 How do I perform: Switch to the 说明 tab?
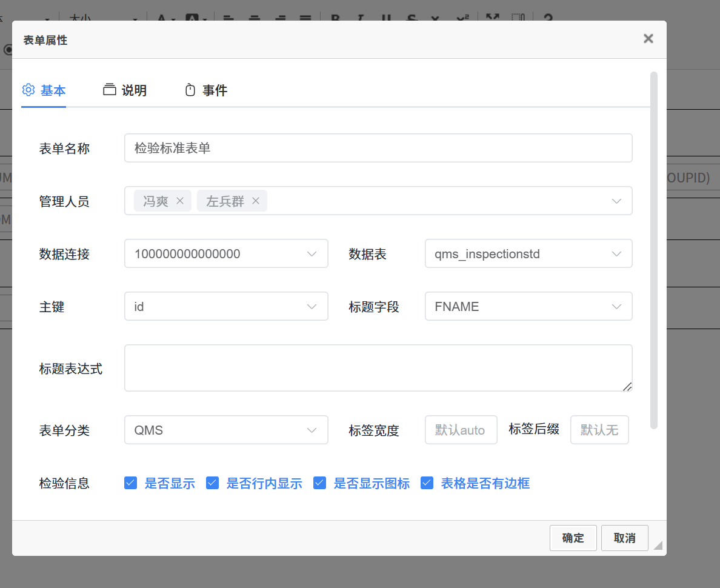point(133,90)
